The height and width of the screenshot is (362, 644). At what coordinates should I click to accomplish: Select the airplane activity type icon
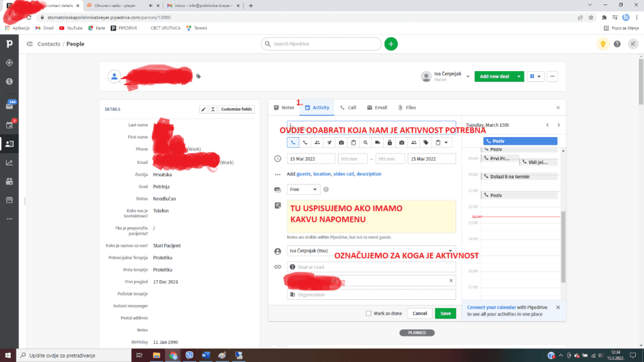[x=330, y=143]
